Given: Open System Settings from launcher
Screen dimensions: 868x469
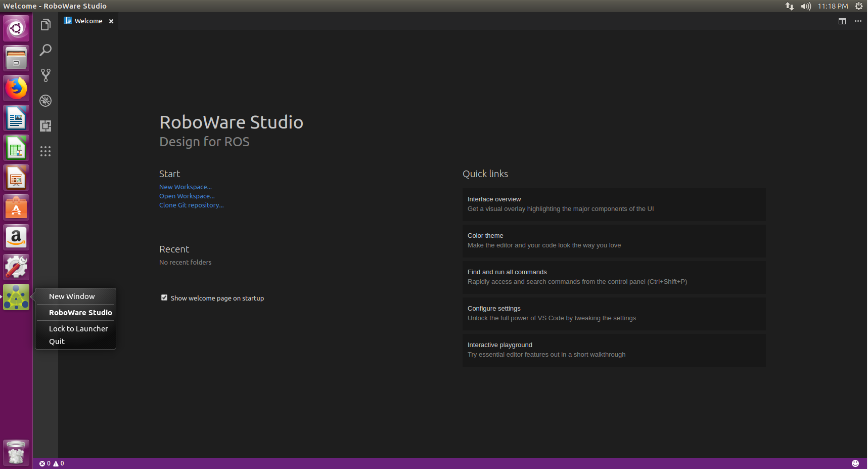Looking at the screenshot, I should pos(16,267).
